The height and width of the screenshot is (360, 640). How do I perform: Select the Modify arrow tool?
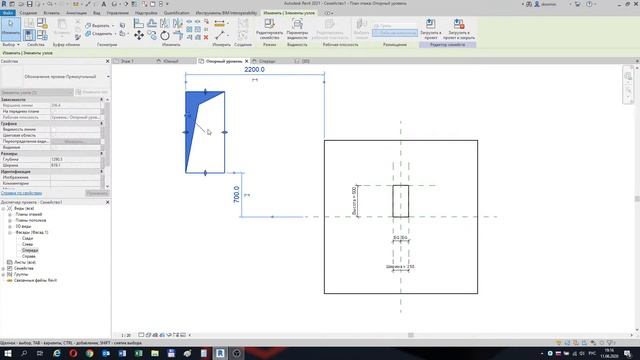click(11, 29)
